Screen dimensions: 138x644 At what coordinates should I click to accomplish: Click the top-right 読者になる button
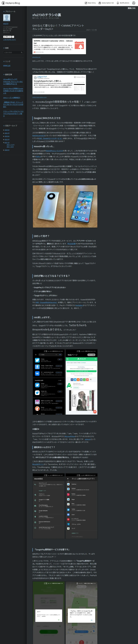[131, 8]
